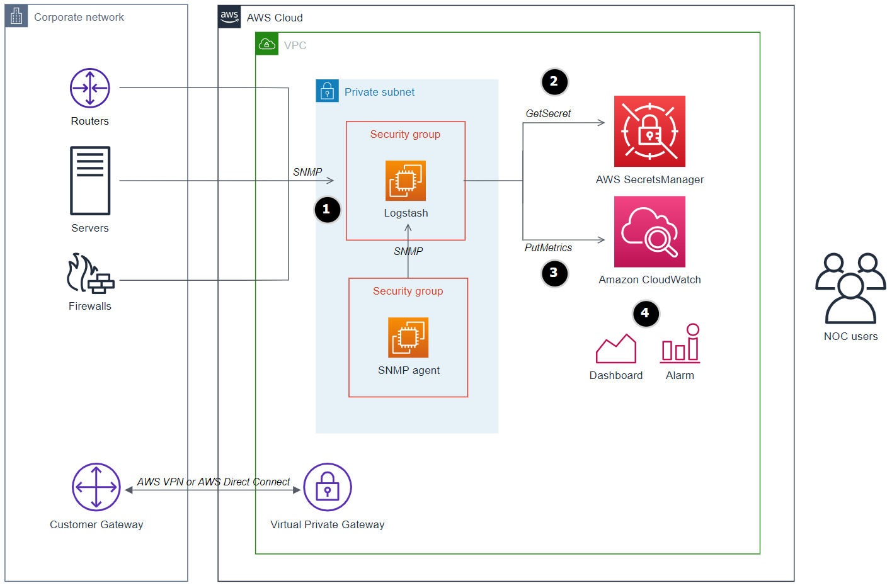Select the Private subnet lock icon
The width and height of the screenshot is (892, 588).
pos(327,91)
